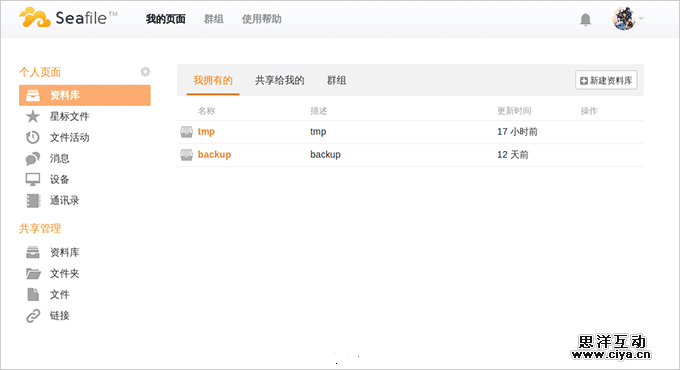Open 通讯录 in the sidebar
This screenshot has height=370, width=680.
click(64, 200)
